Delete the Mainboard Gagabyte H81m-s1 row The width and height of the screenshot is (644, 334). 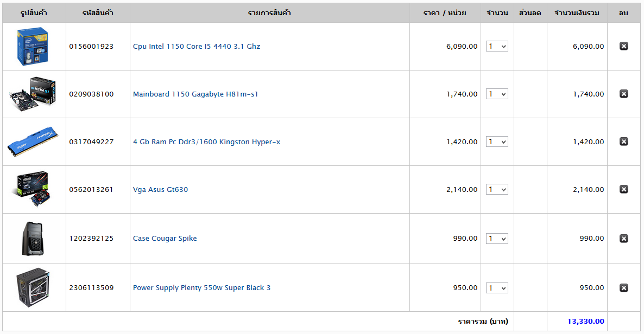(x=624, y=94)
